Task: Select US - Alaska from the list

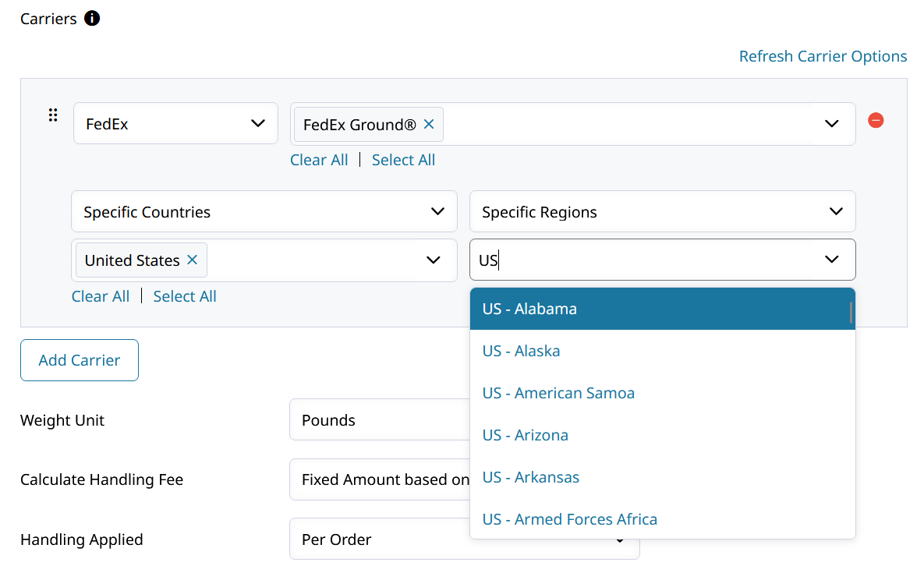Action: pyautogui.click(x=662, y=351)
